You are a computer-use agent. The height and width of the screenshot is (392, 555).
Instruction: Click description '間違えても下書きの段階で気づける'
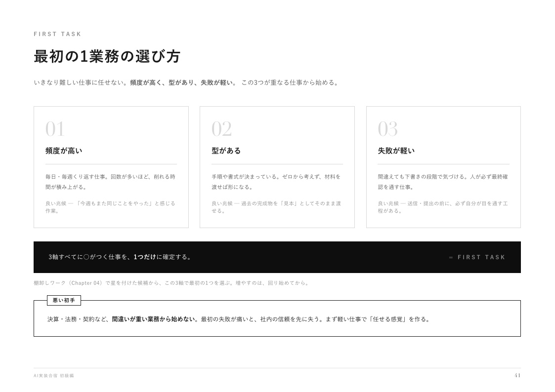[x=443, y=182]
